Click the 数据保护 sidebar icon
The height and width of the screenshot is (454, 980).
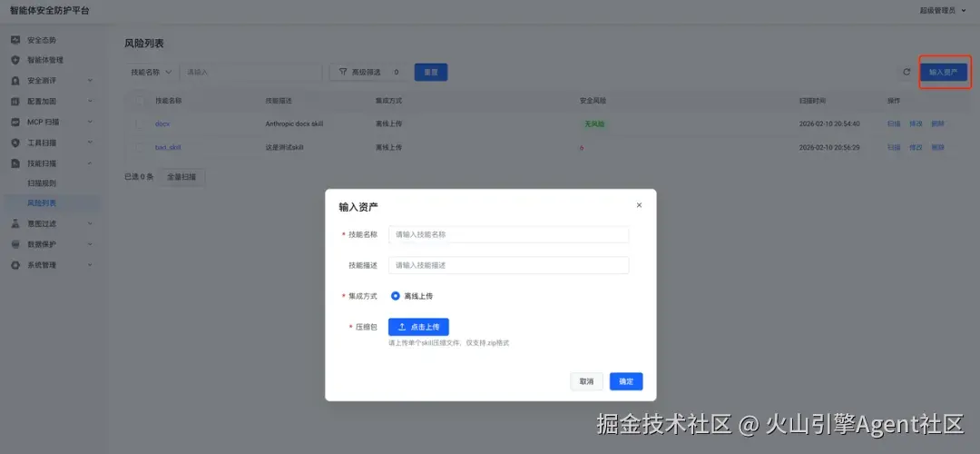tap(15, 244)
